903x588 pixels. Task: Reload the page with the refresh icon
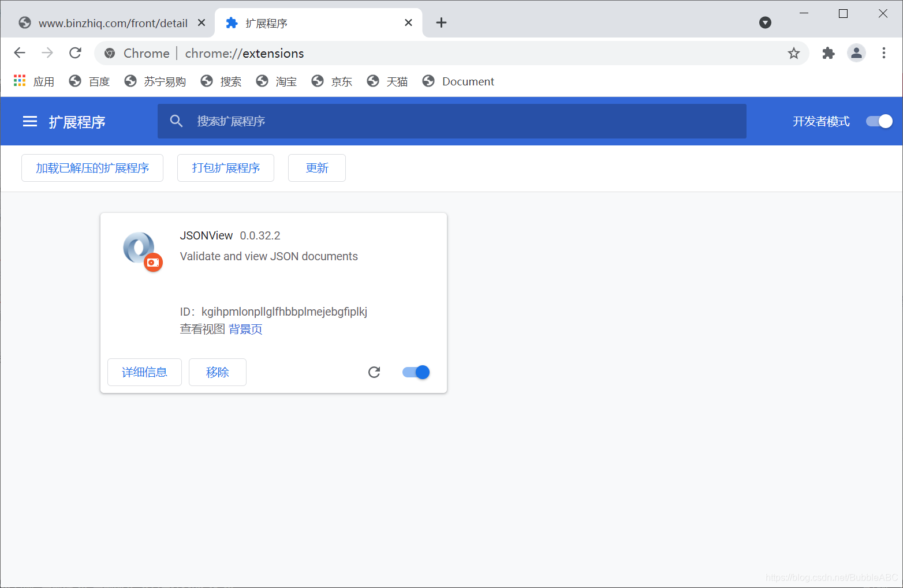tap(75, 53)
